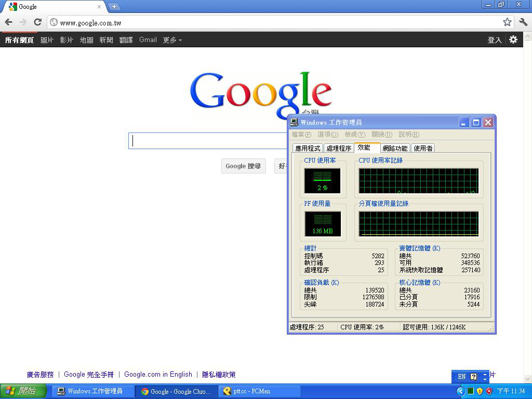Click Chrome's forward arrow button
Screen dimensions: 532x399
(23, 22)
